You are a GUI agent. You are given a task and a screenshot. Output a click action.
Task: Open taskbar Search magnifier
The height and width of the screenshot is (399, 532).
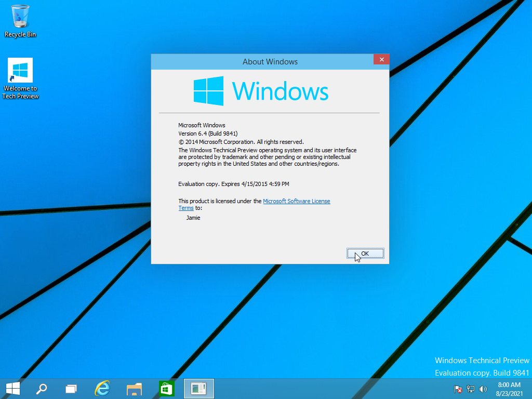click(42, 389)
